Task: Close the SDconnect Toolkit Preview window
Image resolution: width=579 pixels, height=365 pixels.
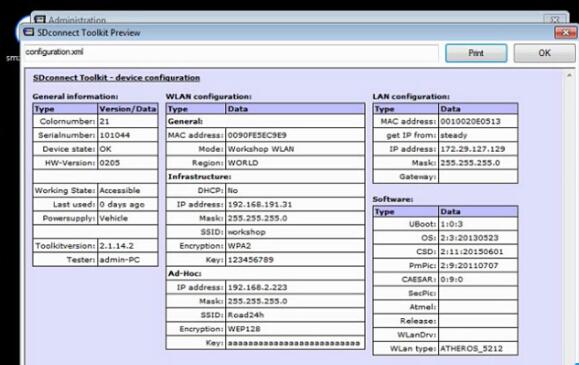Action: [565, 33]
